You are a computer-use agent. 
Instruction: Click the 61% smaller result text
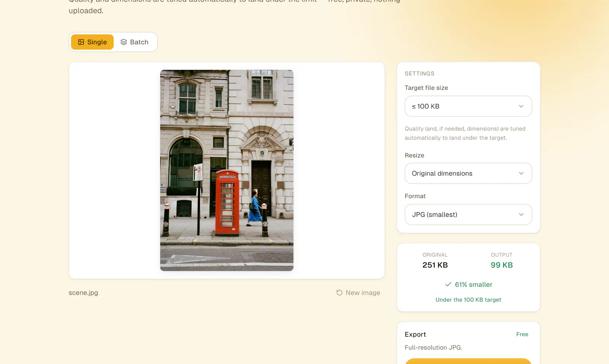click(x=473, y=285)
